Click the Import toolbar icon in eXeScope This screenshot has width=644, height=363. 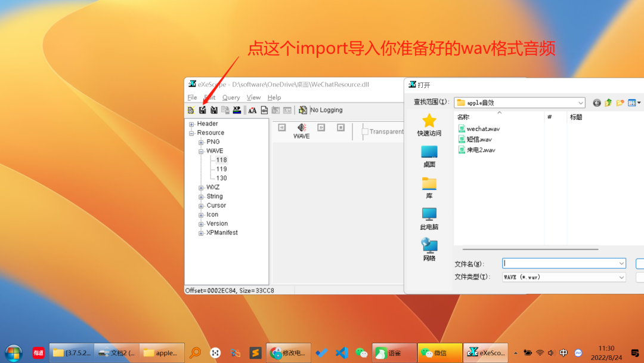(203, 110)
